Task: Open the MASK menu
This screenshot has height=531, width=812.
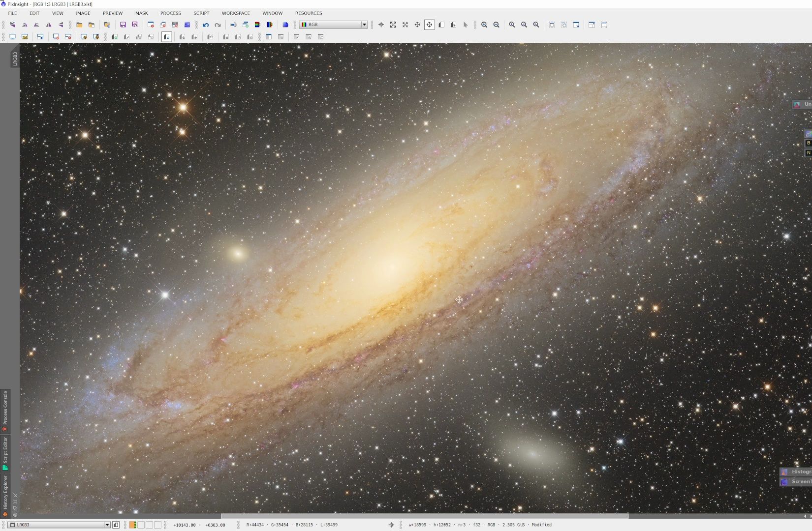Action: pos(141,13)
